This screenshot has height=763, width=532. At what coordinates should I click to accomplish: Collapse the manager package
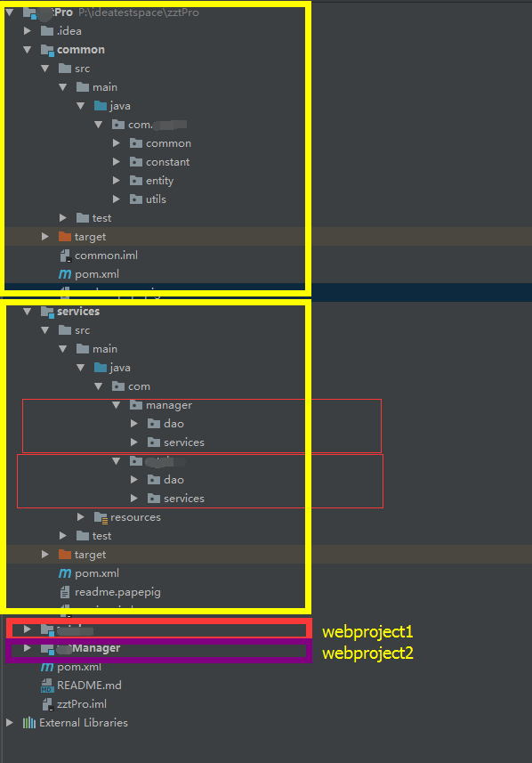pos(117,405)
